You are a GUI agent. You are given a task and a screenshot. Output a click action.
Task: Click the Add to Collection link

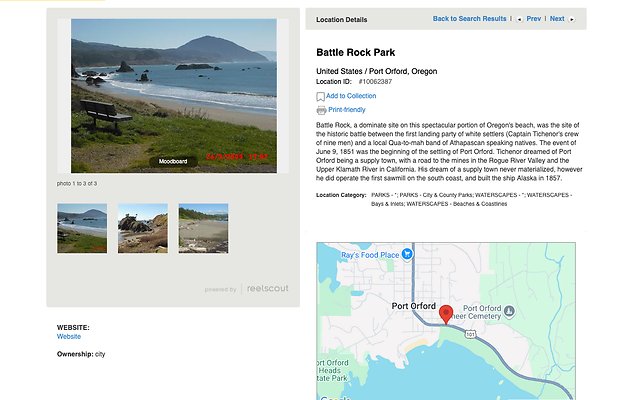(351, 96)
